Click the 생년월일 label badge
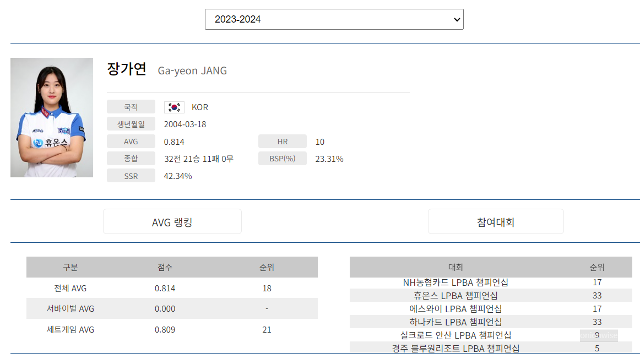The width and height of the screenshot is (640, 364). pos(131,123)
